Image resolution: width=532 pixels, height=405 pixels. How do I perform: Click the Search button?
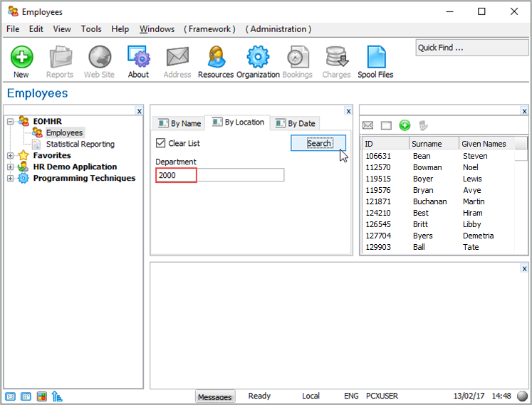(318, 143)
